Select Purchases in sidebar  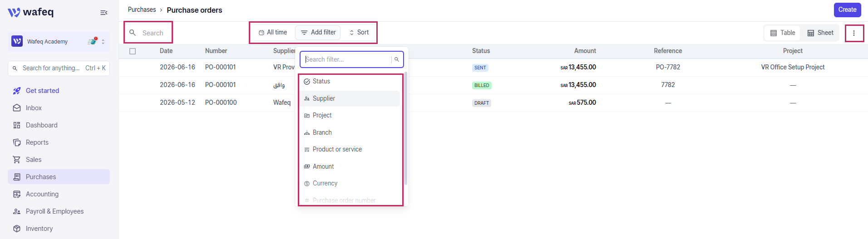pyautogui.click(x=59, y=177)
